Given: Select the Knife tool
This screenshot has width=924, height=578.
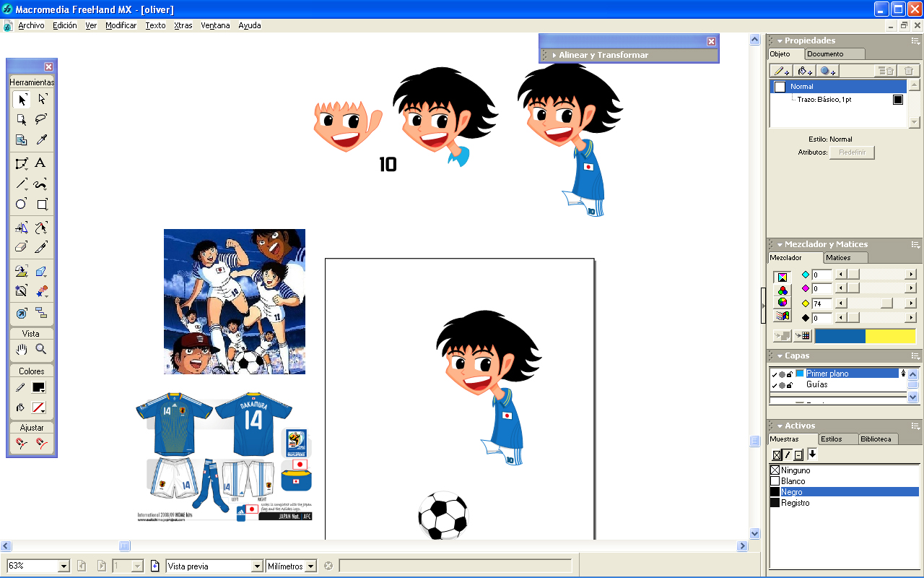Looking at the screenshot, I should click(42, 247).
